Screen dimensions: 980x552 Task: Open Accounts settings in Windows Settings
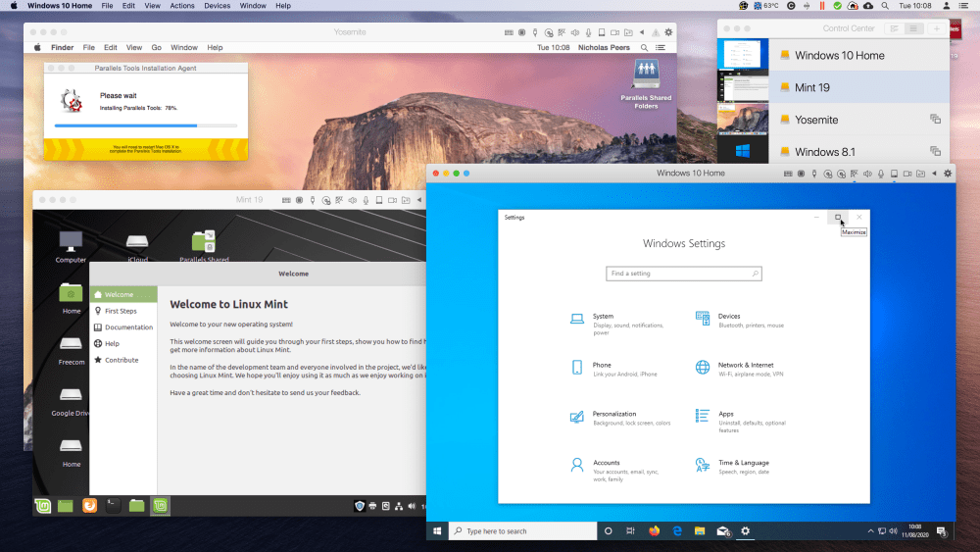613,470
